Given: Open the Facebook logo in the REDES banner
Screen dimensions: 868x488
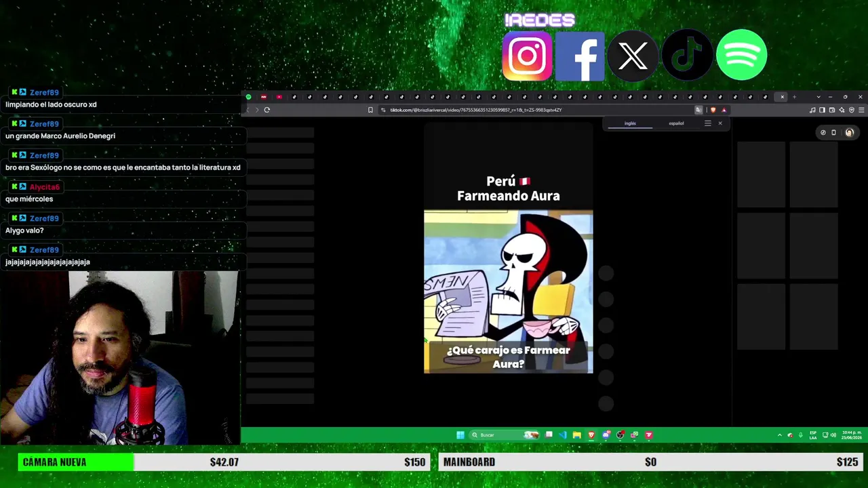Looking at the screenshot, I should (580, 56).
